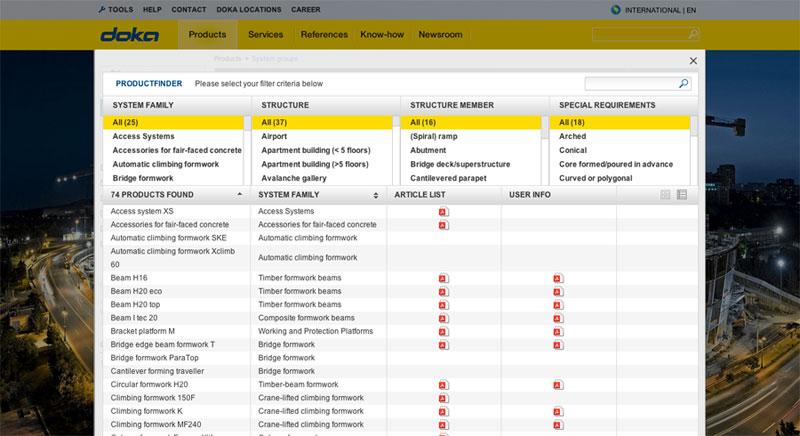The height and width of the screenshot is (436, 800).
Task: Click the doka logo
Action: click(x=130, y=35)
